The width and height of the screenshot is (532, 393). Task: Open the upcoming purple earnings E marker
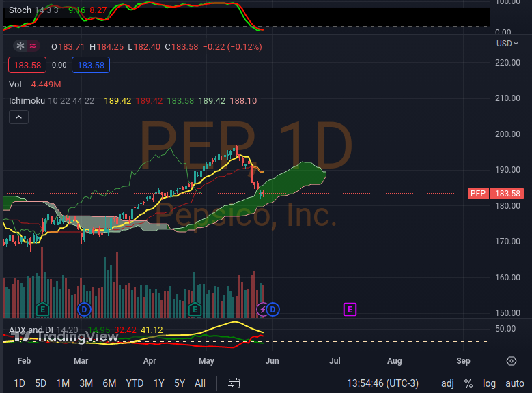350,309
